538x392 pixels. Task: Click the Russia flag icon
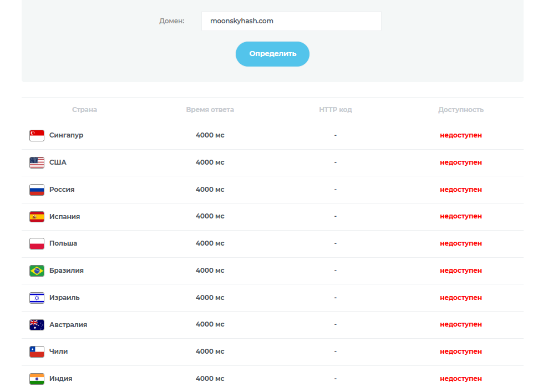pos(37,190)
